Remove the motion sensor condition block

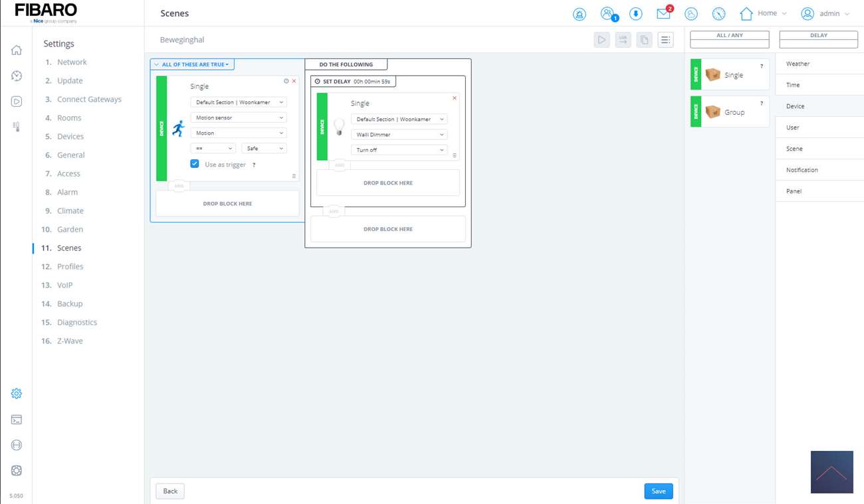coord(294,81)
